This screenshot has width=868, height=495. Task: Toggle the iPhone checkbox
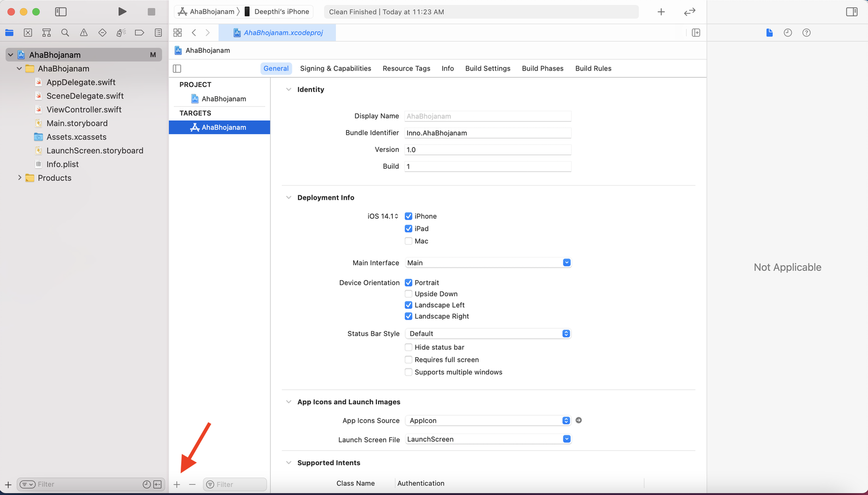(409, 216)
